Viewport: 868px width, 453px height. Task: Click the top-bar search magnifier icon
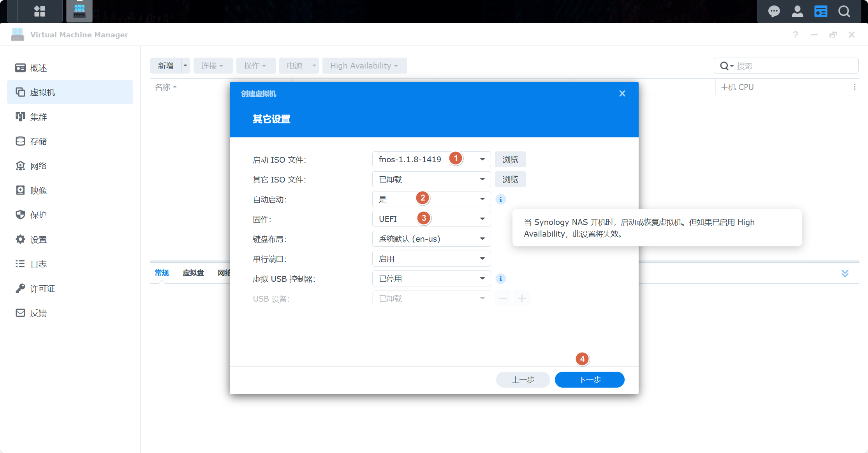tap(844, 11)
